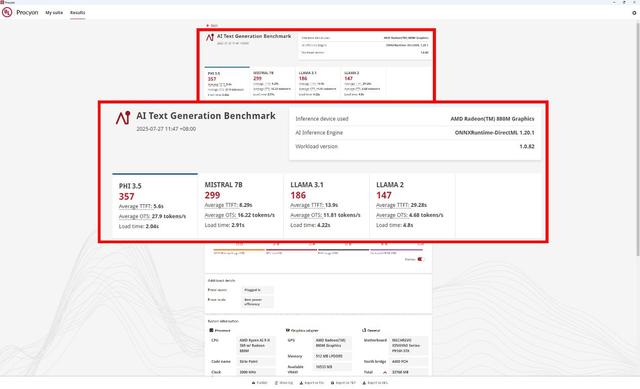Viewport: 640px width, 389px height.
Task: Click the AMD PCH north bridge value
Action: point(409,362)
